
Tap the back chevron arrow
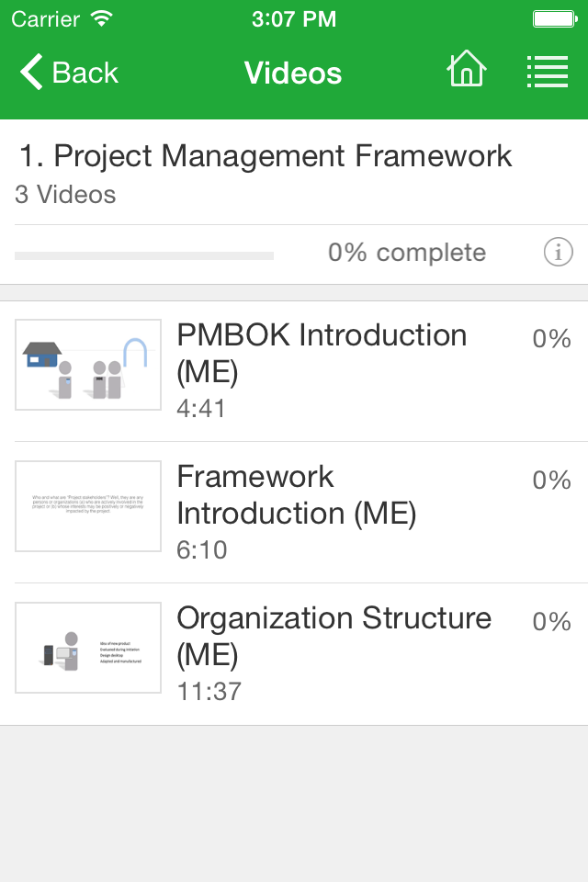point(31,72)
